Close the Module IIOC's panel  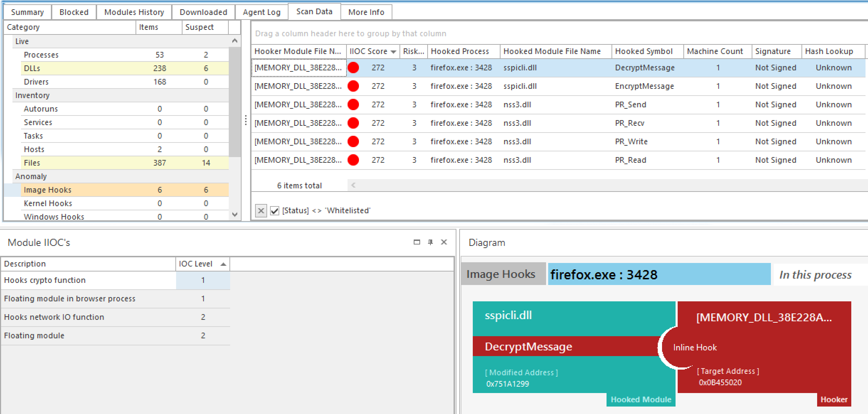tap(444, 242)
